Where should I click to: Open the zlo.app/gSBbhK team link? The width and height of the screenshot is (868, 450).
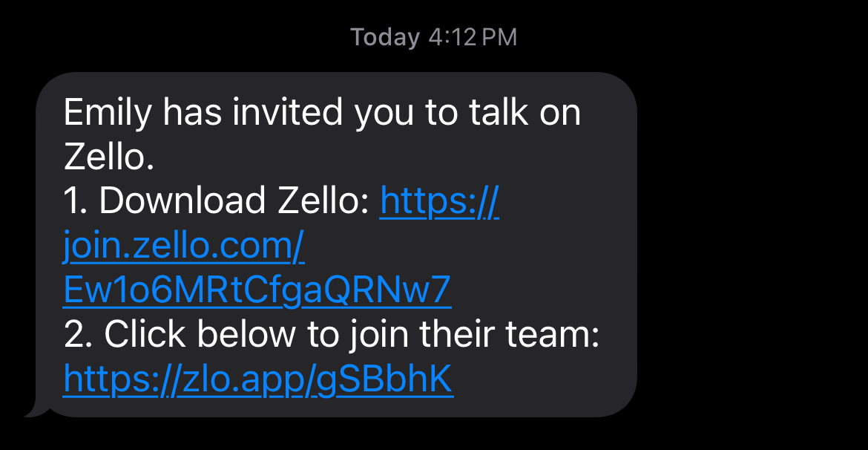pos(257,380)
